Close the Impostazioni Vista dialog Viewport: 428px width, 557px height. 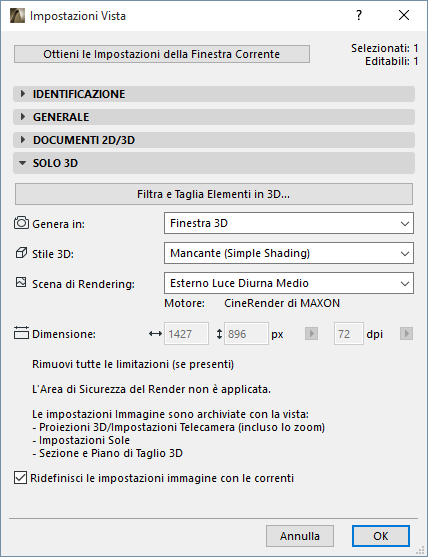[x=404, y=15]
